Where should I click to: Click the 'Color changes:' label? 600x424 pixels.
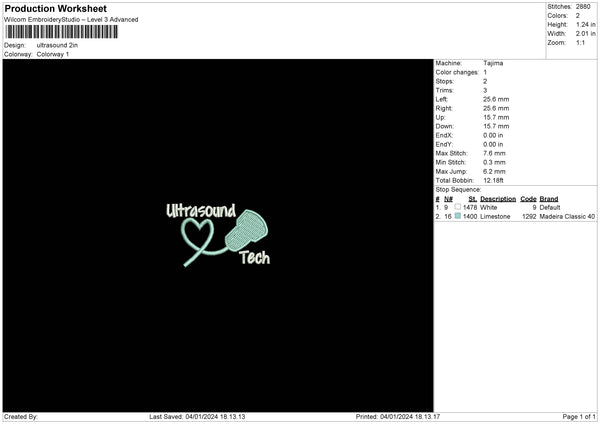point(457,72)
